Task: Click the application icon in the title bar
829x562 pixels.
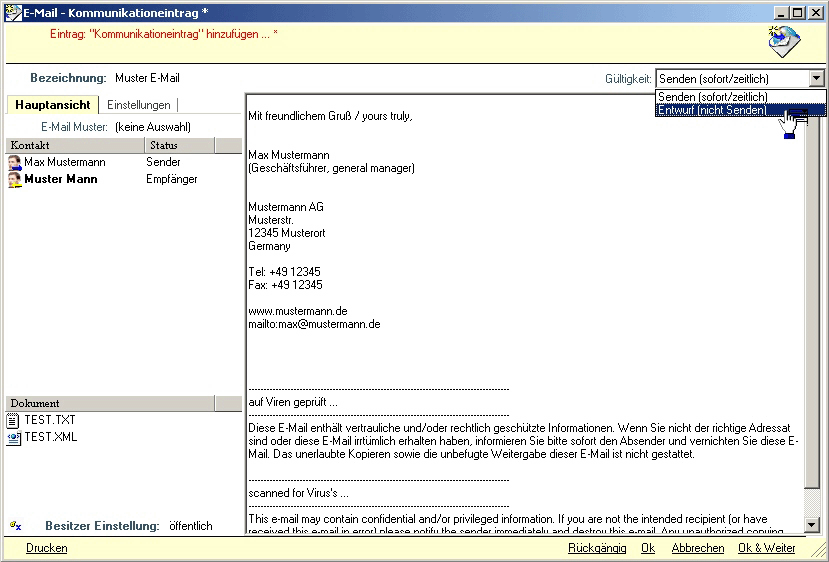Action: pyautogui.click(x=13, y=13)
